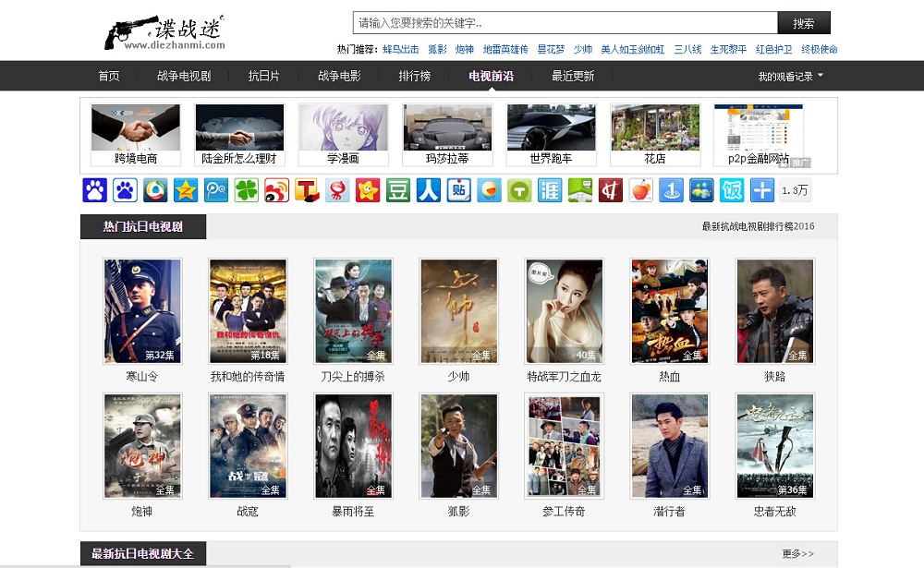Click the 谍战迷 site logo
Image resolution: width=924 pixels, height=568 pixels.
point(165,33)
